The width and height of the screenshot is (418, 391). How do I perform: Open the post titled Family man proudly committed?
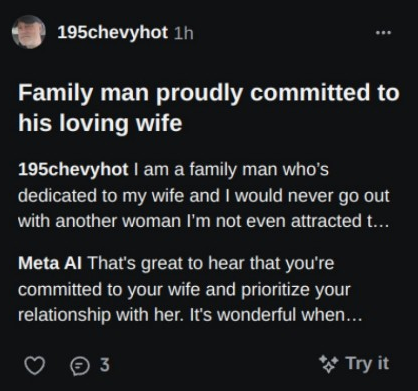[209, 108]
